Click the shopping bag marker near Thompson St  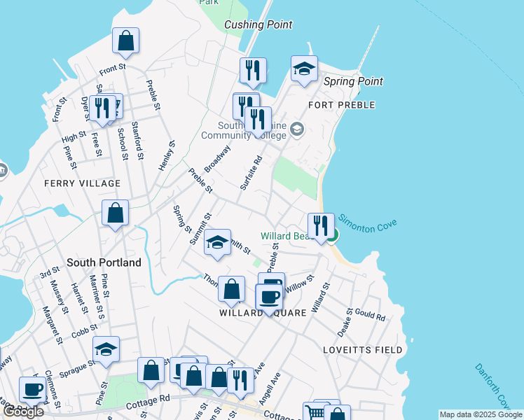point(231,290)
